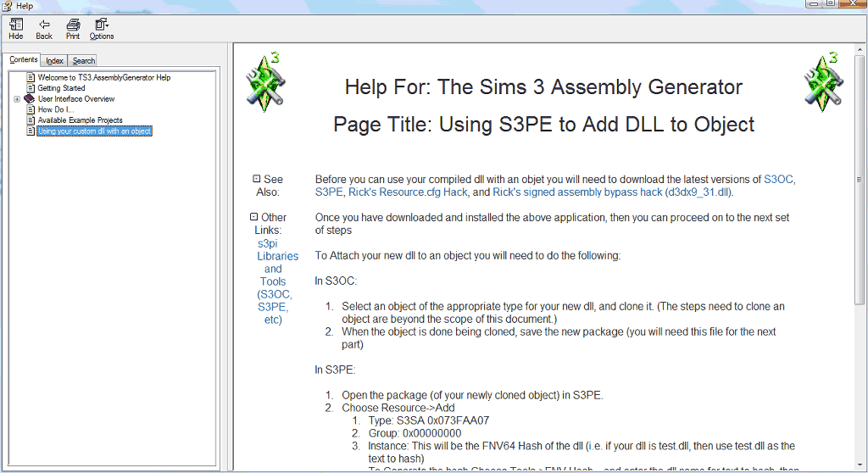This screenshot has width=868, height=473.
Task: Click page icon beside Using your custom dll
Action: [x=31, y=131]
